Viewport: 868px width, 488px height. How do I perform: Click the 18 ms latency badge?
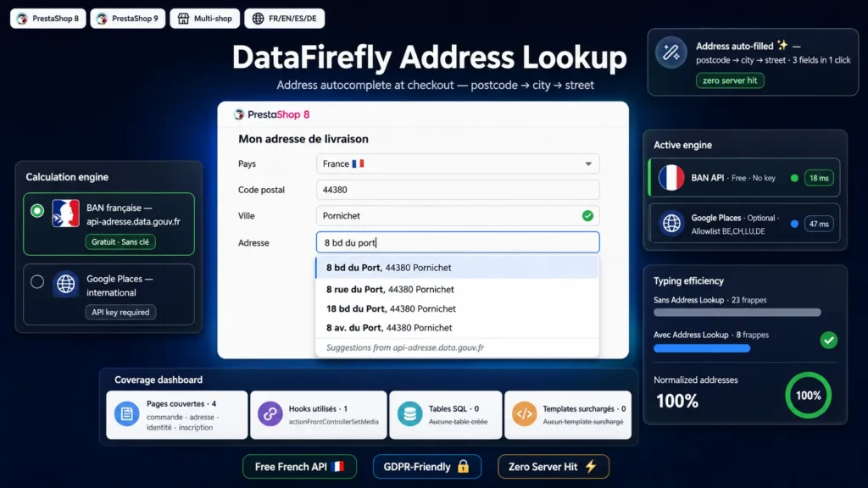[x=819, y=178]
